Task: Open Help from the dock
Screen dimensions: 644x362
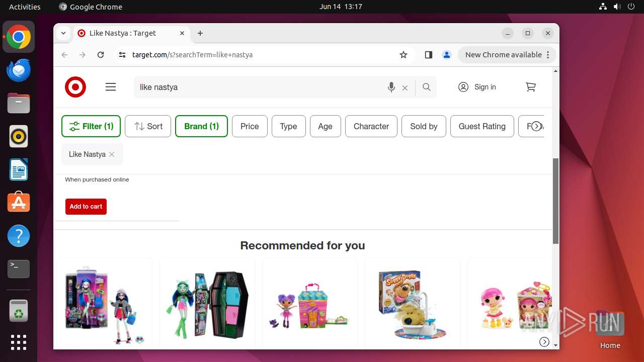Action: (19, 236)
